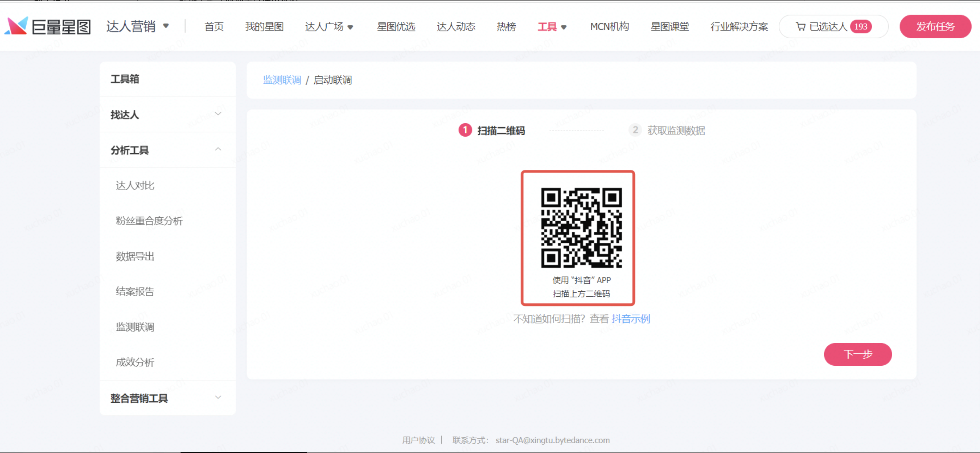Select 监测联调 in the sidebar
Viewport: 980px width, 453px height.
[135, 327]
